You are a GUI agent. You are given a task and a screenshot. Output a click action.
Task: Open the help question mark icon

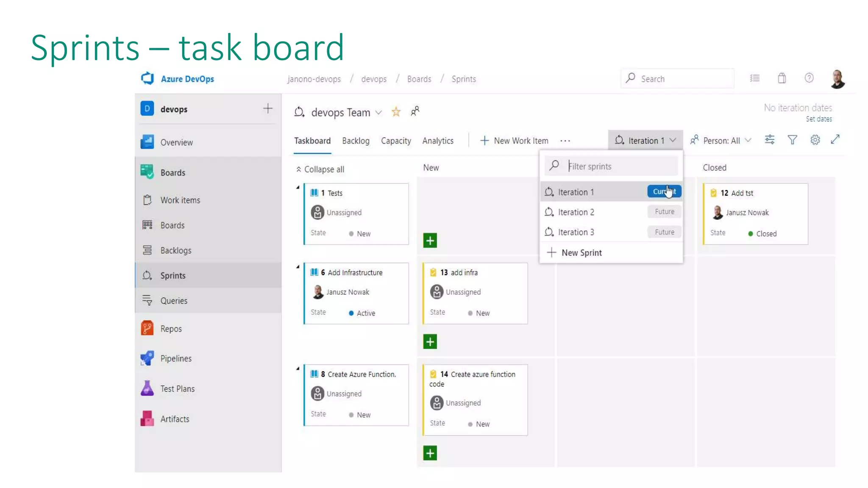[809, 78]
